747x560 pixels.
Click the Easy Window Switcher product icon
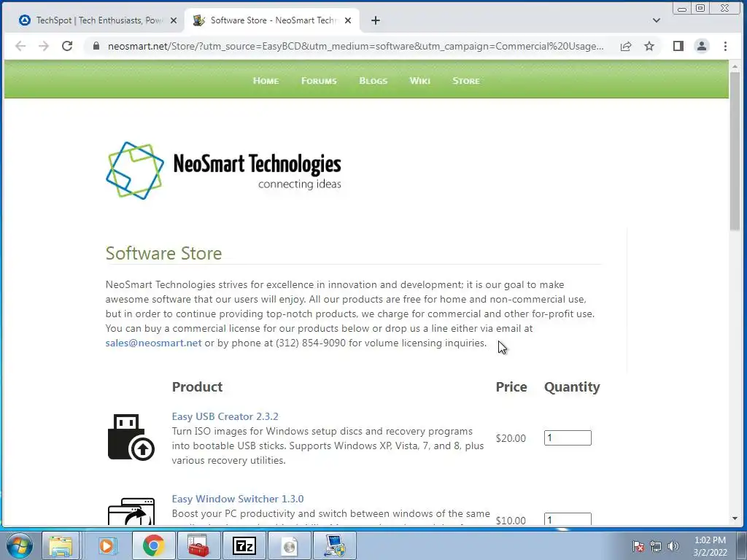click(x=131, y=511)
